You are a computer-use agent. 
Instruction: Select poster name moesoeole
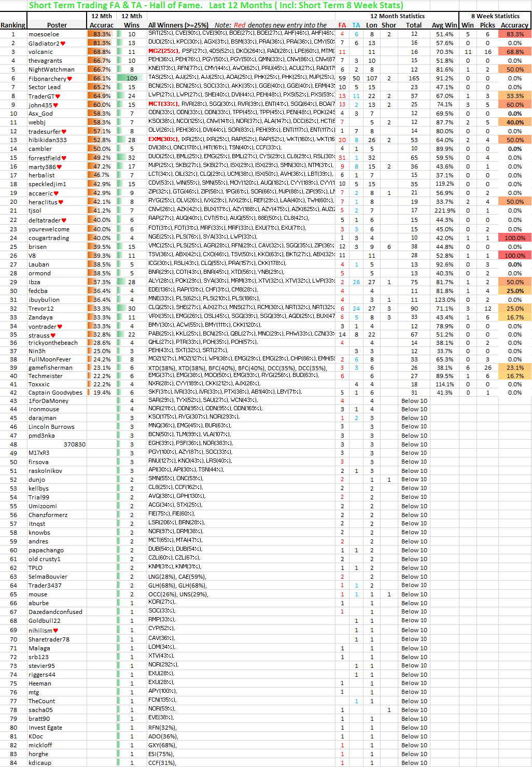click(x=44, y=34)
